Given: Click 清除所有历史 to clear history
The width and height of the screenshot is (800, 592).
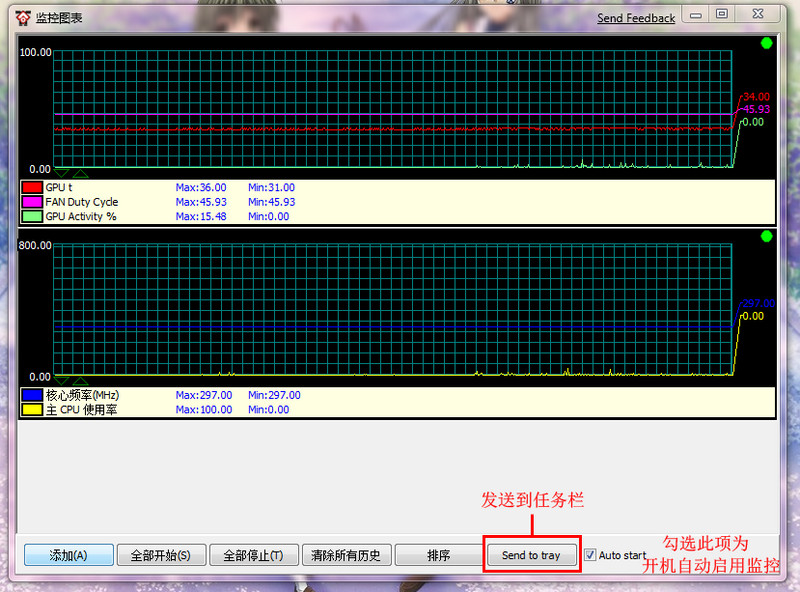Looking at the screenshot, I should coord(345,555).
